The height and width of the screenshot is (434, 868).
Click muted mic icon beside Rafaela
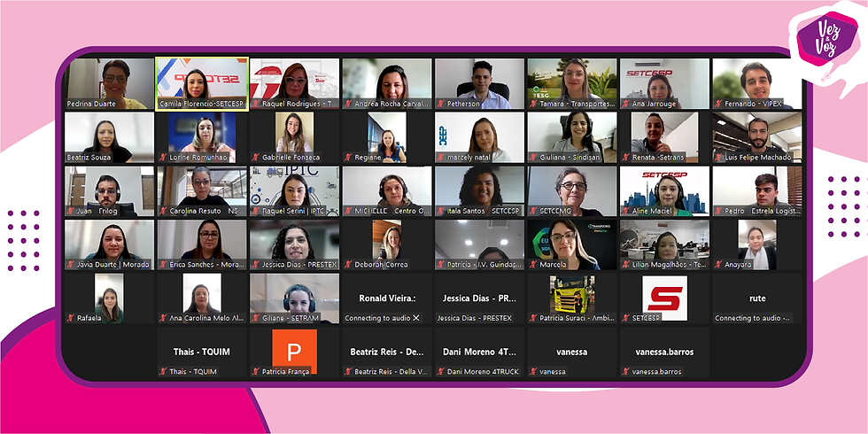pos(70,318)
